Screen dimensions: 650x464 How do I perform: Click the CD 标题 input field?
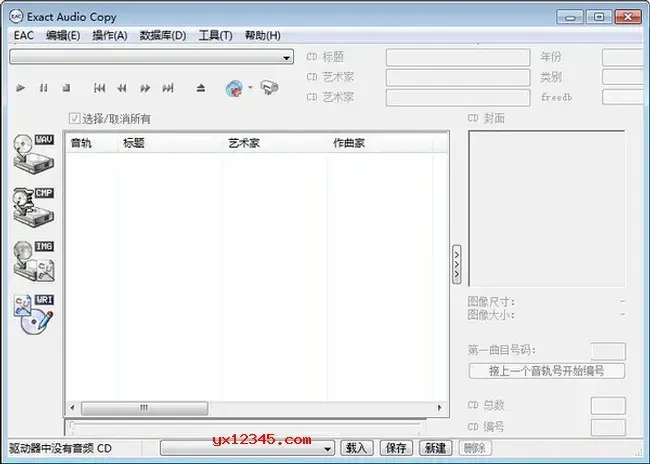click(x=458, y=57)
